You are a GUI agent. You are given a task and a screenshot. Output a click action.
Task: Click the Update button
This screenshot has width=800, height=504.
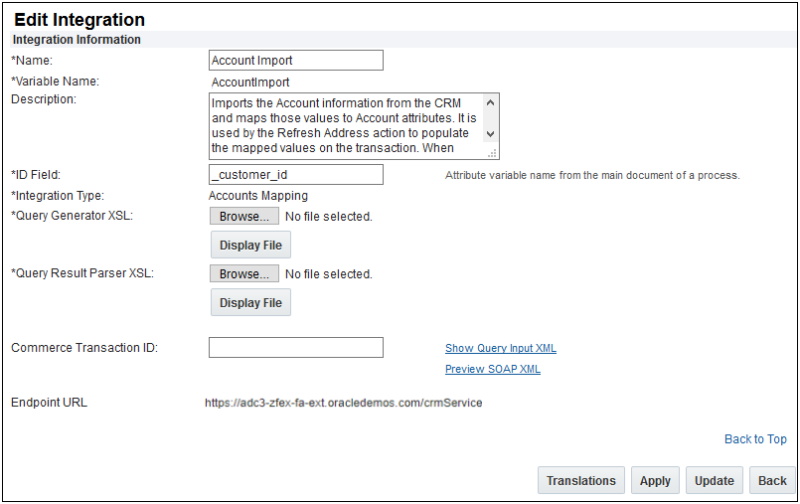tap(714, 481)
